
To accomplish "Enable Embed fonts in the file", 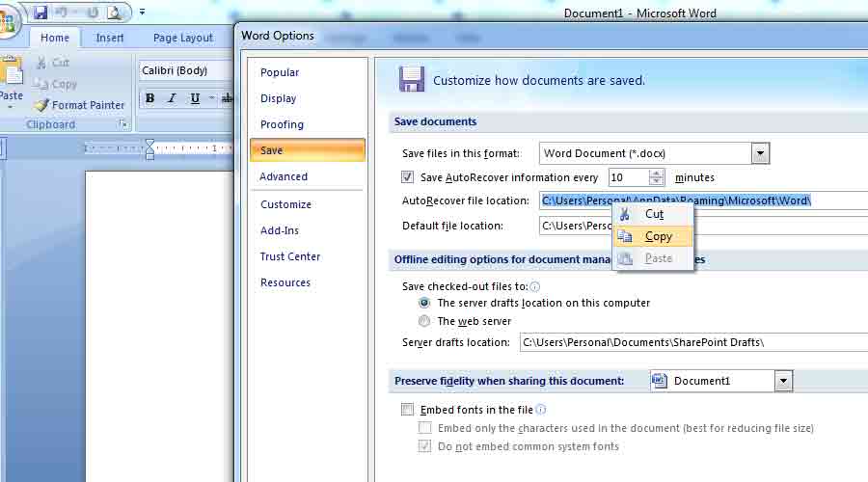I will pos(407,410).
